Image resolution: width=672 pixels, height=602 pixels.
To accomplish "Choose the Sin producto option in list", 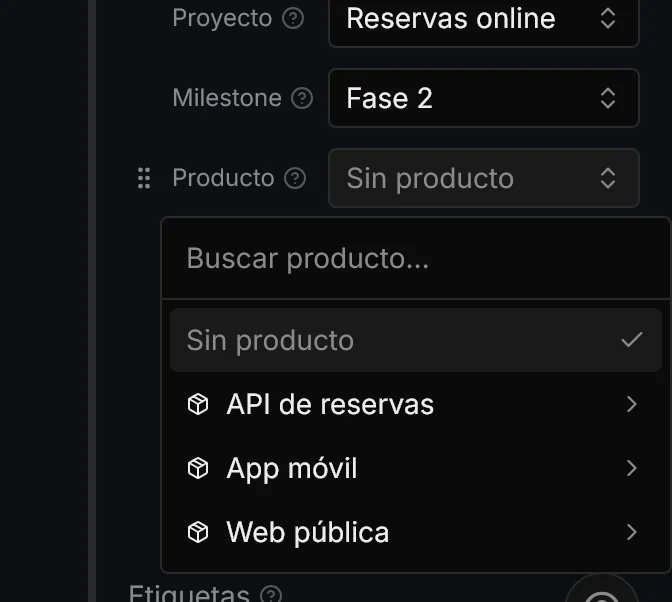I will click(x=416, y=340).
